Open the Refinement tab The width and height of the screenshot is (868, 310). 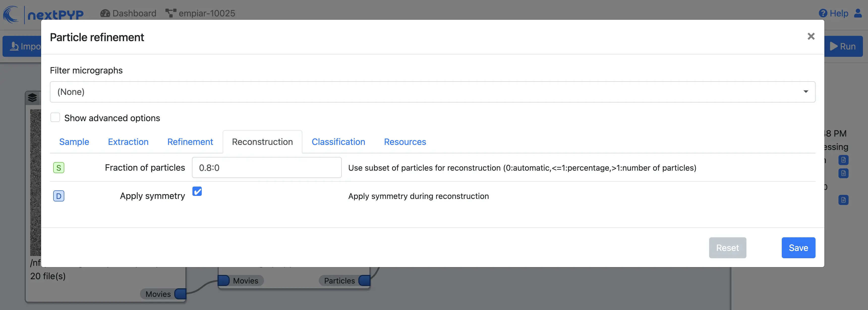coord(190,142)
